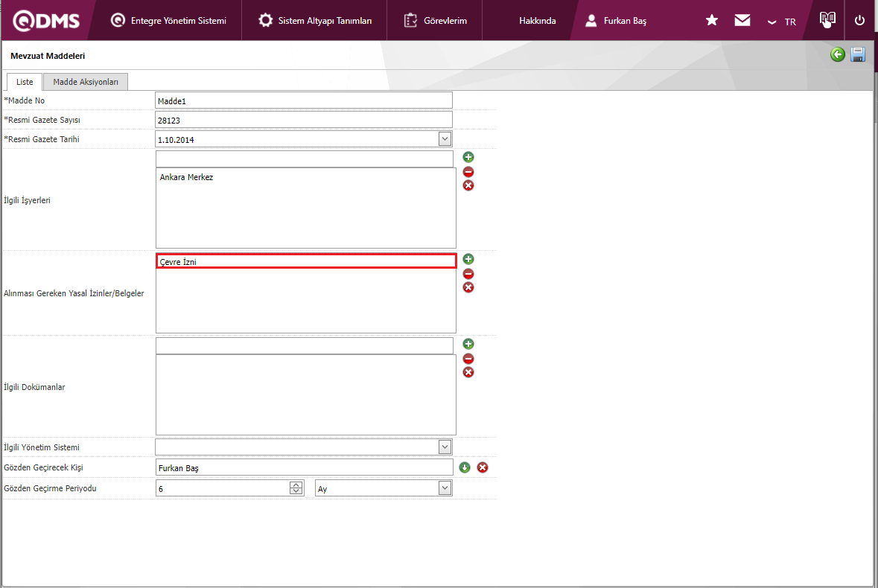Image resolution: width=878 pixels, height=588 pixels.
Task: Clear Gözden Geçirecek Kişi value
Action: point(482,467)
